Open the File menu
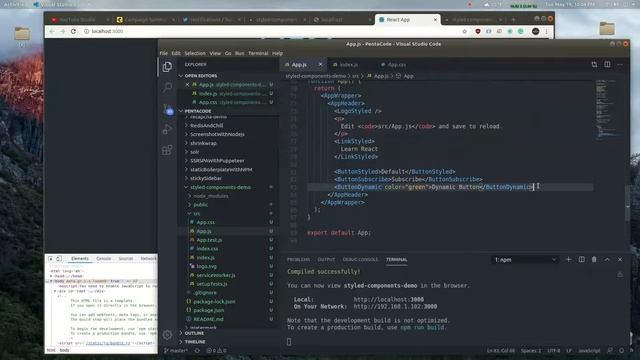 click(x=164, y=53)
